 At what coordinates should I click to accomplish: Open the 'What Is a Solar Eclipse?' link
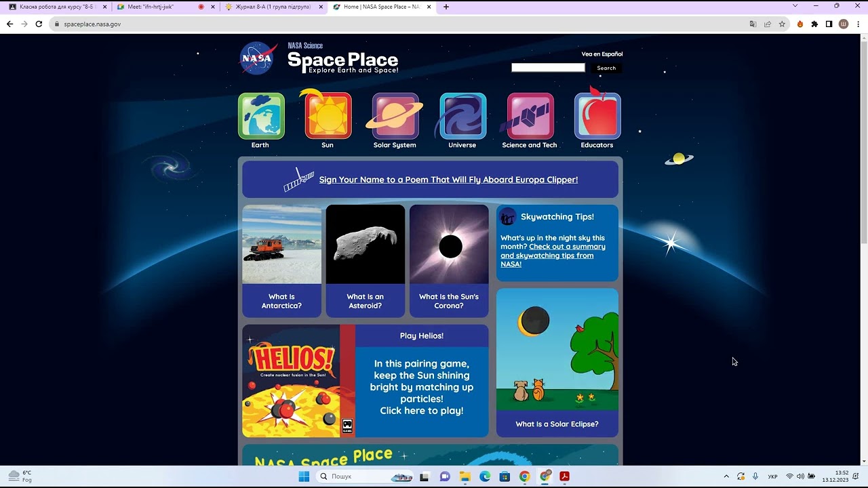[557, 424]
